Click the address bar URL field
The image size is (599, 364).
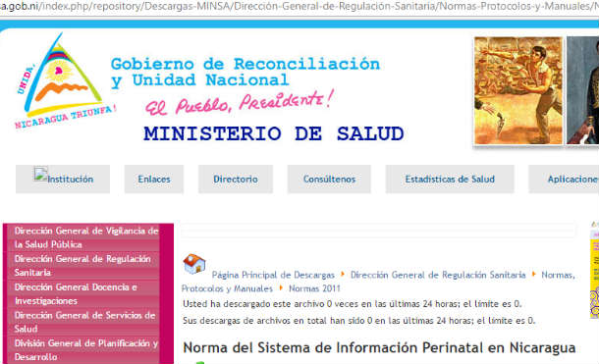pos(299,7)
